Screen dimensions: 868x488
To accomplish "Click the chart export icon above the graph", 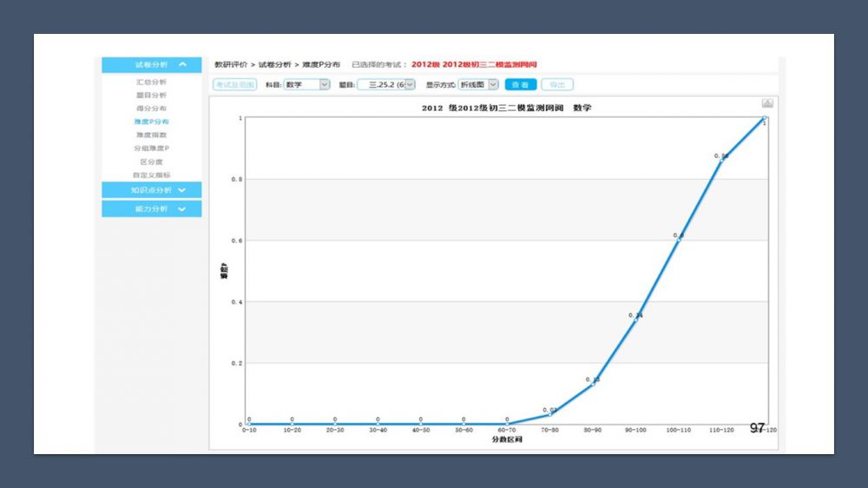I will tap(767, 103).
